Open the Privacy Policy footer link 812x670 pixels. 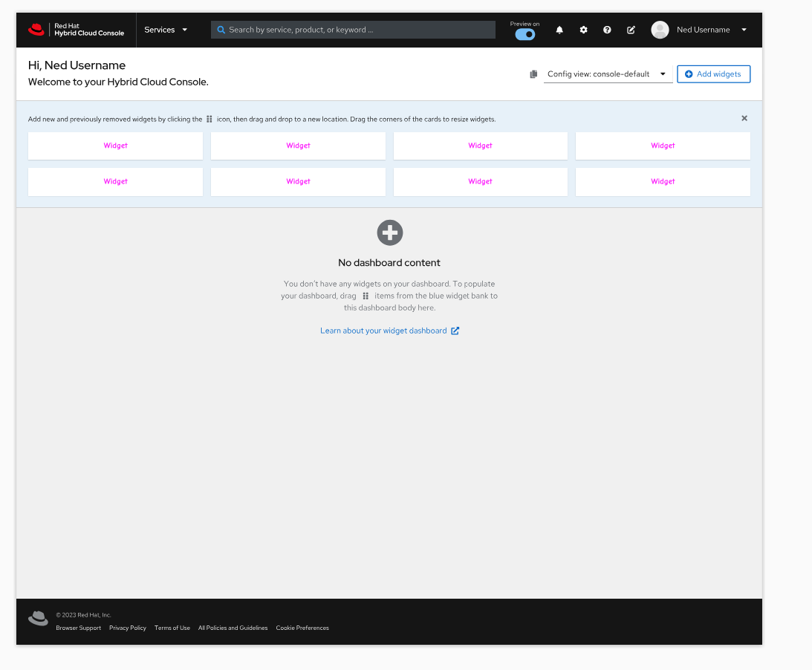tap(128, 628)
